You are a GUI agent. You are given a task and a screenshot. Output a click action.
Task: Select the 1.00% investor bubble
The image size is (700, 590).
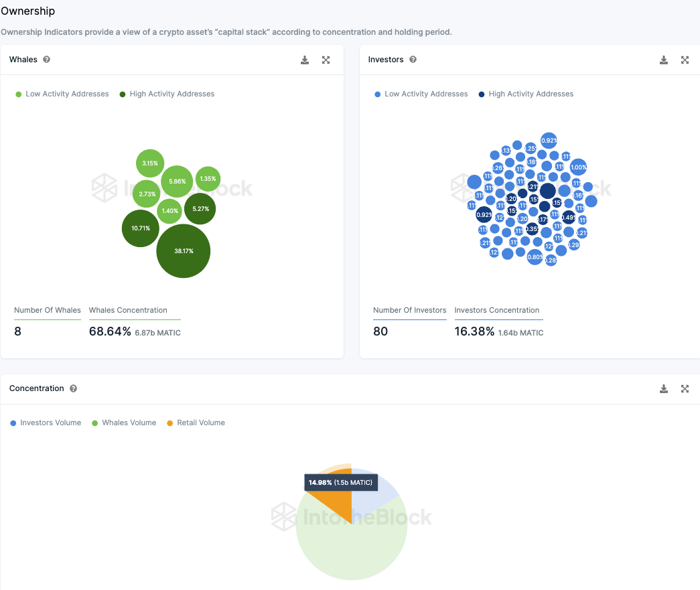(578, 167)
